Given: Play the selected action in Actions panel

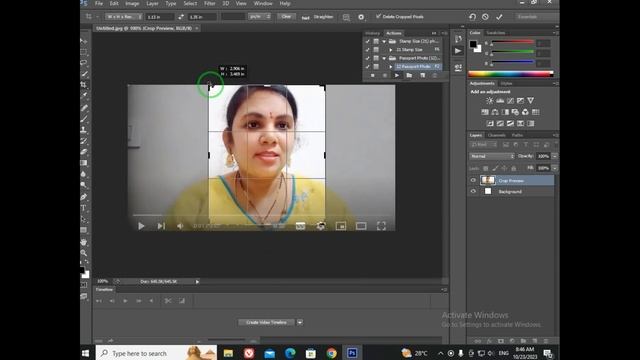Looking at the screenshot, I should tap(397, 76).
